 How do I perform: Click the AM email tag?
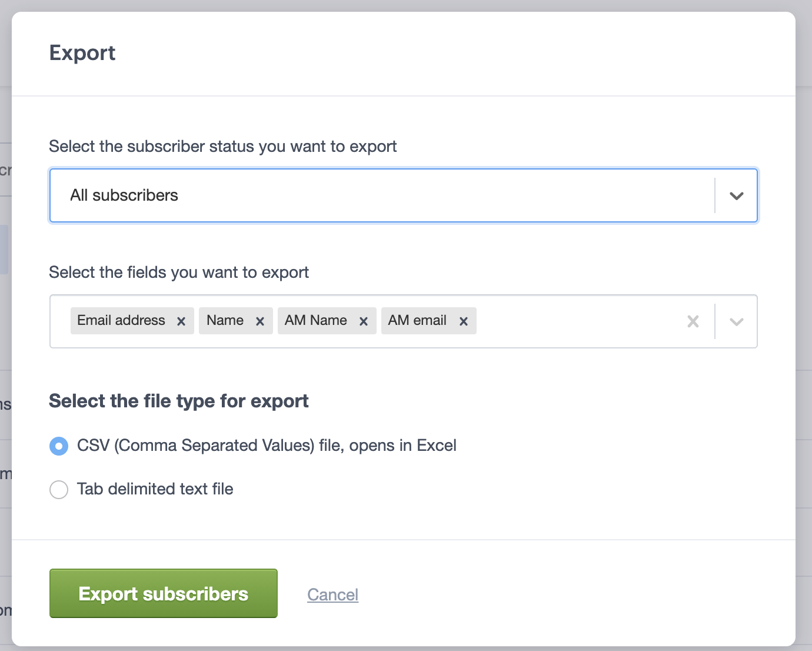point(417,320)
